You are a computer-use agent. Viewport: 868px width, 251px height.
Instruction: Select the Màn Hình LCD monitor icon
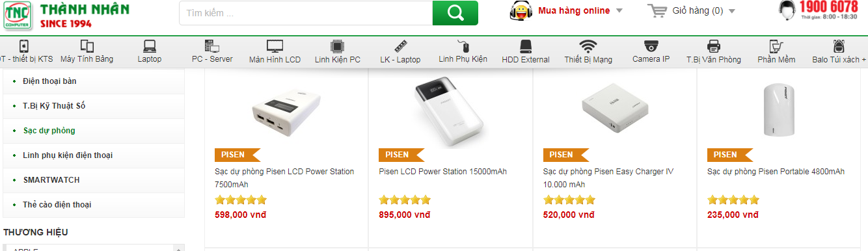point(275,46)
